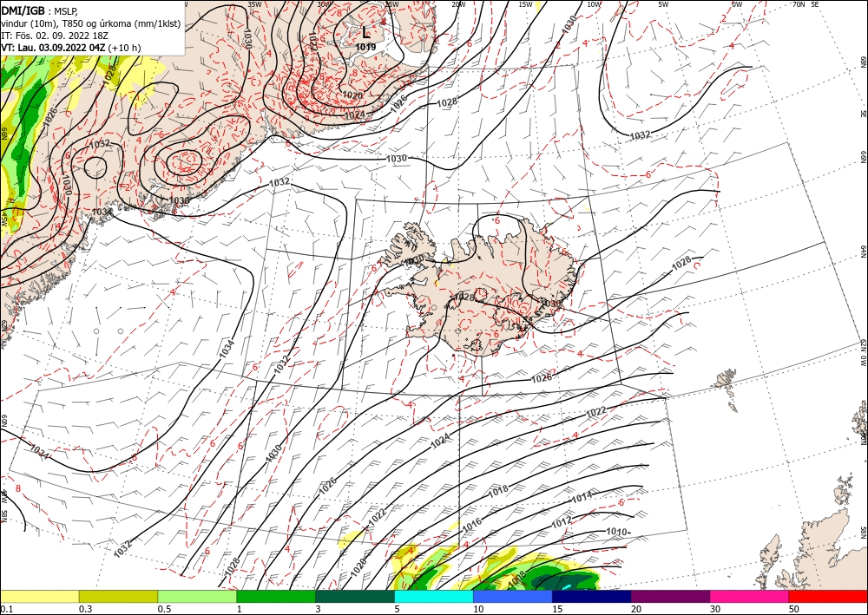The image size is (868, 615).
Task: Click the '10W' longitude label
Action: point(594,4)
